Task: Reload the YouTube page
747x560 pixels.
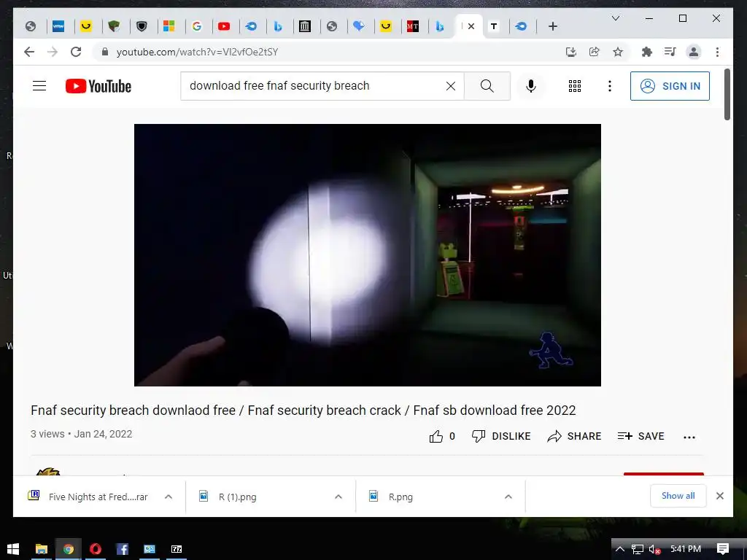Action: (x=76, y=52)
